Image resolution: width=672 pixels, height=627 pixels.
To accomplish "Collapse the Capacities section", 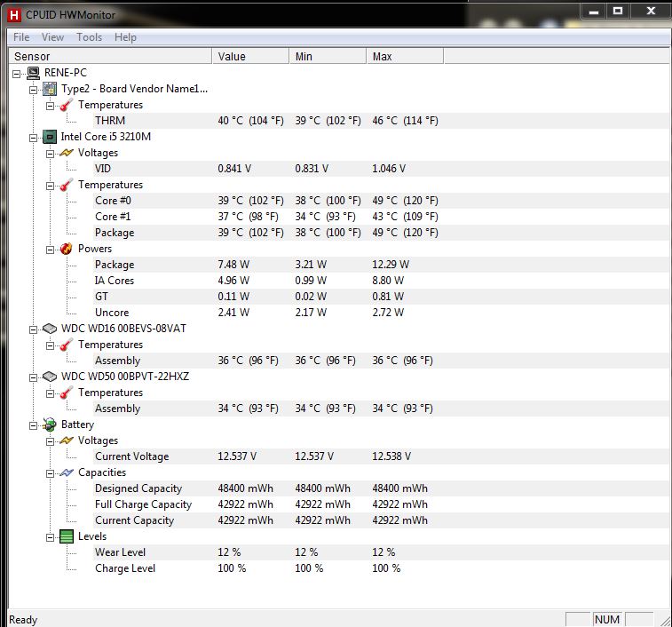I will point(50,474).
